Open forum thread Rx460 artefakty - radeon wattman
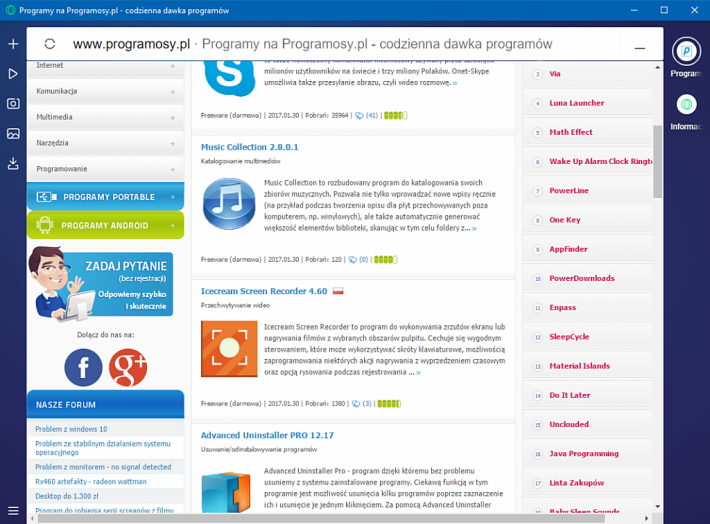This screenshot has width=710, height=524. click(91, 481)
